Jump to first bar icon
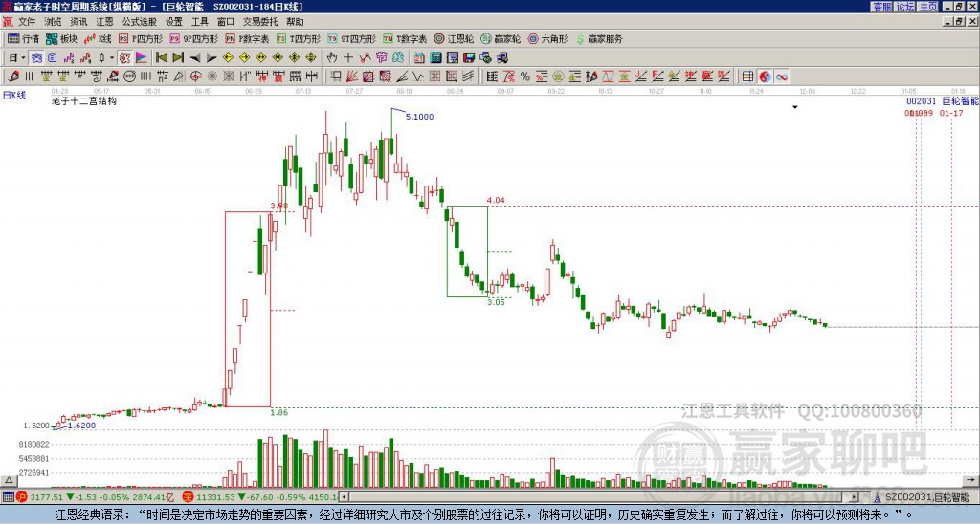 pyautogui.click(x=161, y=58)
